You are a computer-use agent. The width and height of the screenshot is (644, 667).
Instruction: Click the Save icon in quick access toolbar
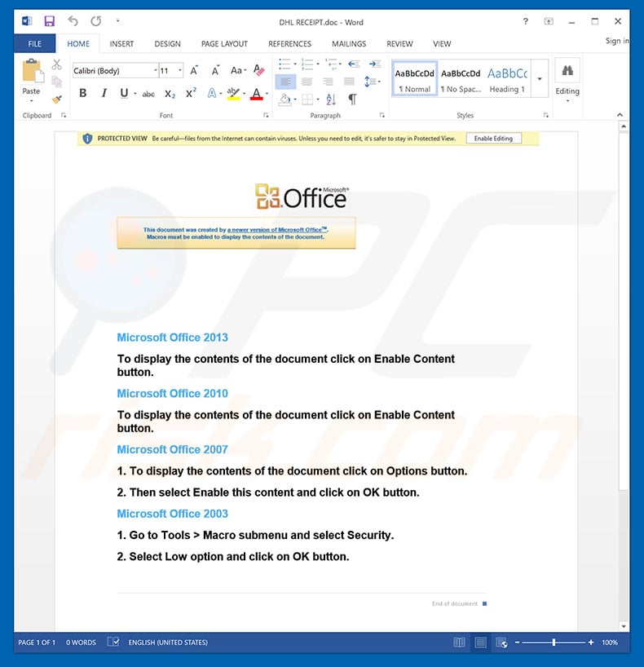pos(50,21)
